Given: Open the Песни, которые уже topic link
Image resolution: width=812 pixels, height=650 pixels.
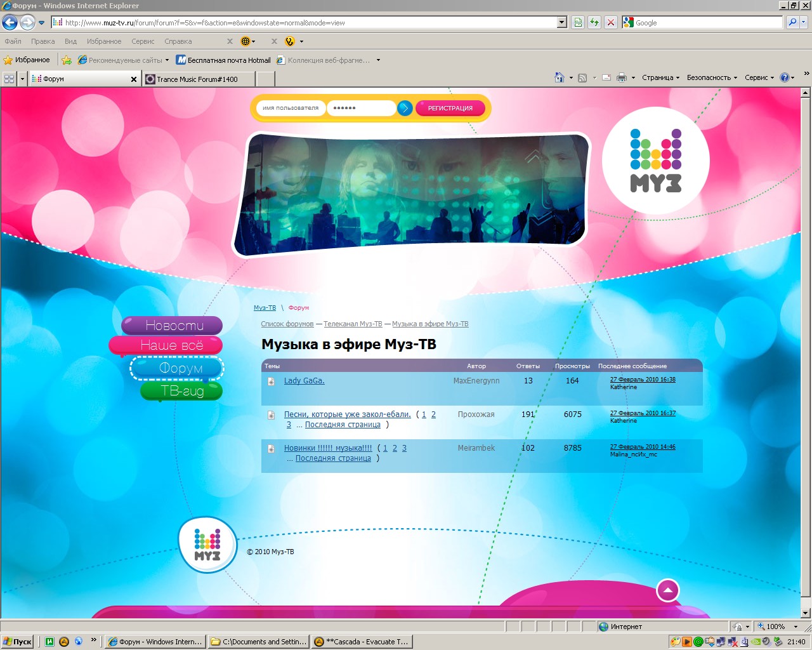Looking at the screenshot, I should point(348,415).
